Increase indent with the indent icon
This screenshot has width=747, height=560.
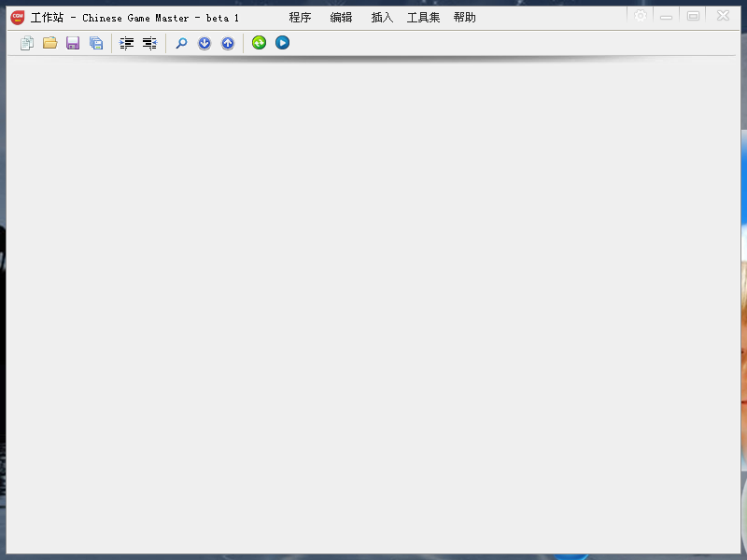click(x=126, y=43)
